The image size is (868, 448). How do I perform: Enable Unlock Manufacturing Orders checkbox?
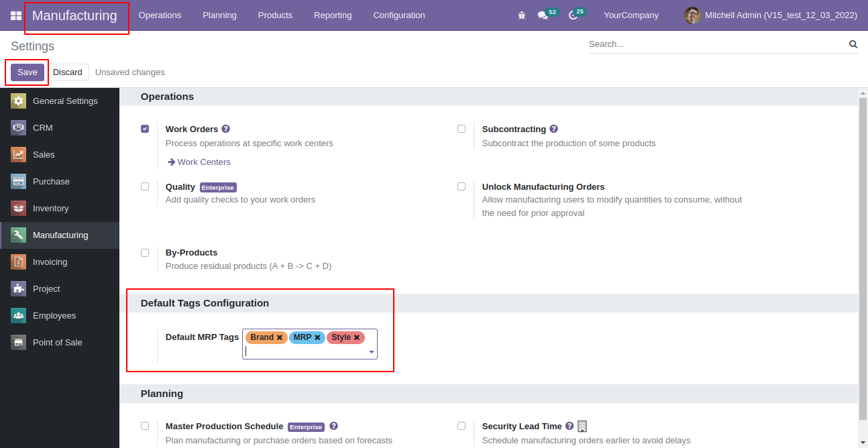462,186
